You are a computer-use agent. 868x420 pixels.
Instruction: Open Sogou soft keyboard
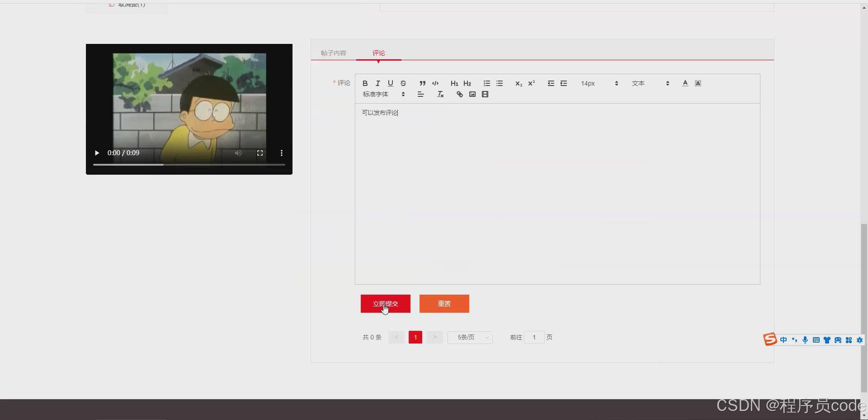[816, 340]
